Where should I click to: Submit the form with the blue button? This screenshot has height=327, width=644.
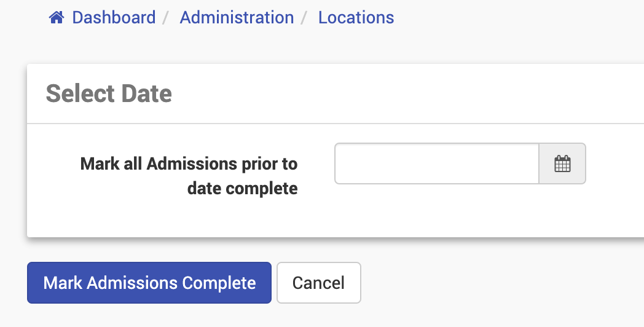[149, 283]
